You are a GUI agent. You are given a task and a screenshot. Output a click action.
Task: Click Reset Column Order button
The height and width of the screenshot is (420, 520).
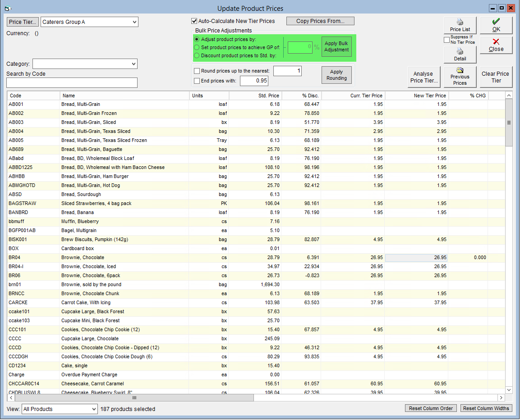430,408
